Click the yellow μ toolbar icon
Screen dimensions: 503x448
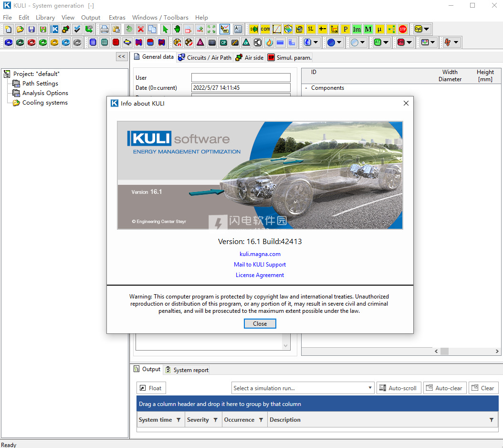tap(380, 29)
